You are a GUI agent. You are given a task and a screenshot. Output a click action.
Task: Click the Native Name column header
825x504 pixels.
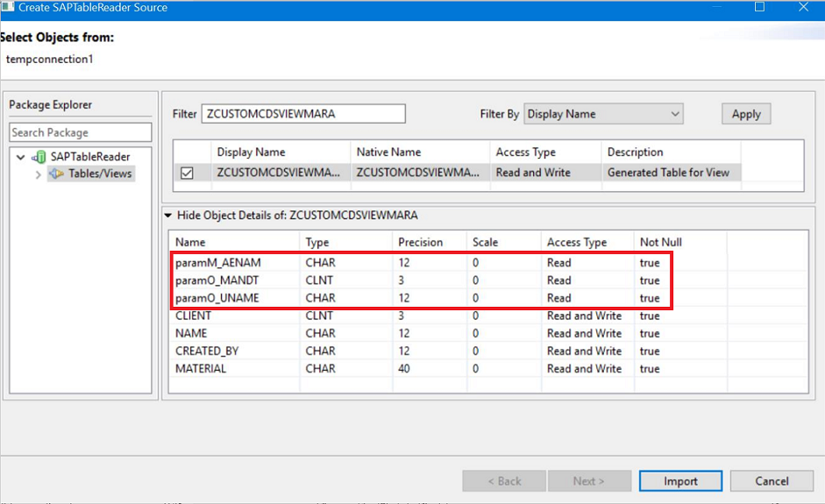388,153
